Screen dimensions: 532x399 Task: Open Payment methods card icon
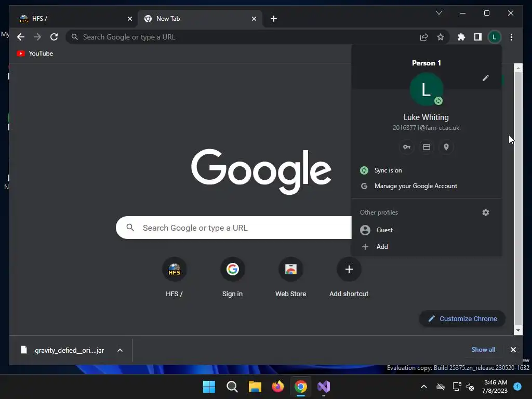pos(427,147)
